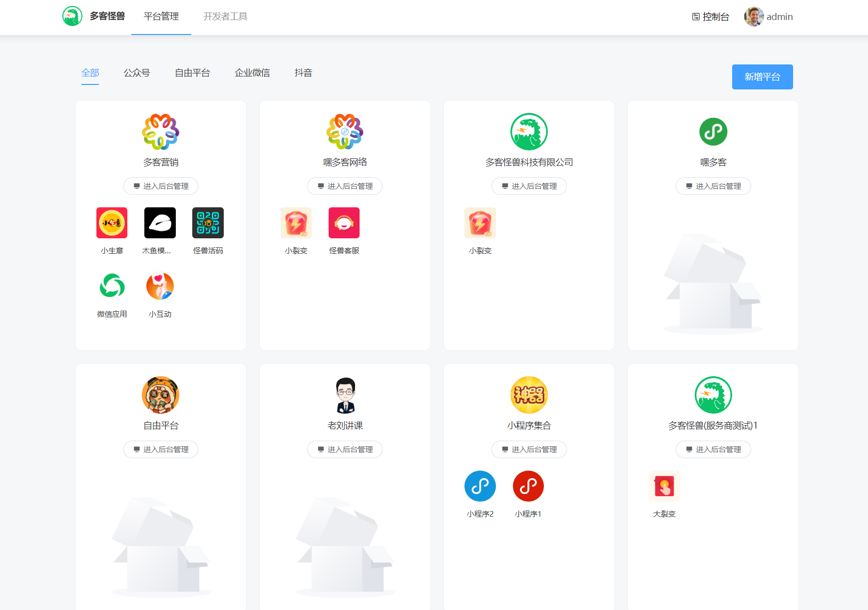
Task: Click the 微信应用 app label
Action: tap(112, 314)
